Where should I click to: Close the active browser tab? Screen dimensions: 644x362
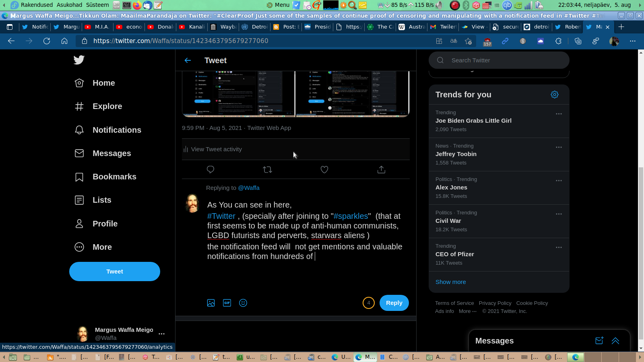click(607, 27)
